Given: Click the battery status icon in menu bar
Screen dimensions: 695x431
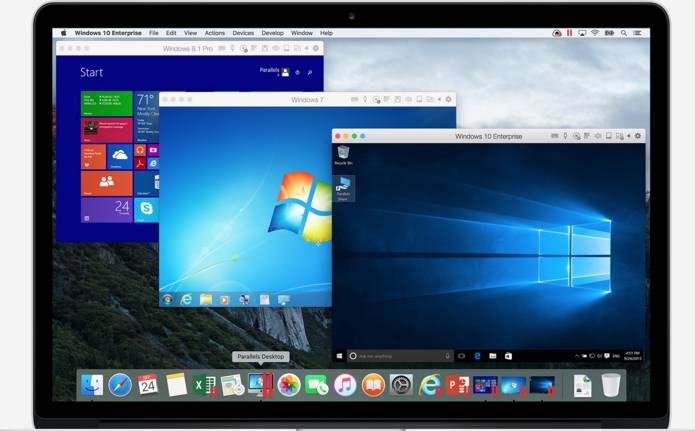Looking at the screenshot, I should [609, 33].
